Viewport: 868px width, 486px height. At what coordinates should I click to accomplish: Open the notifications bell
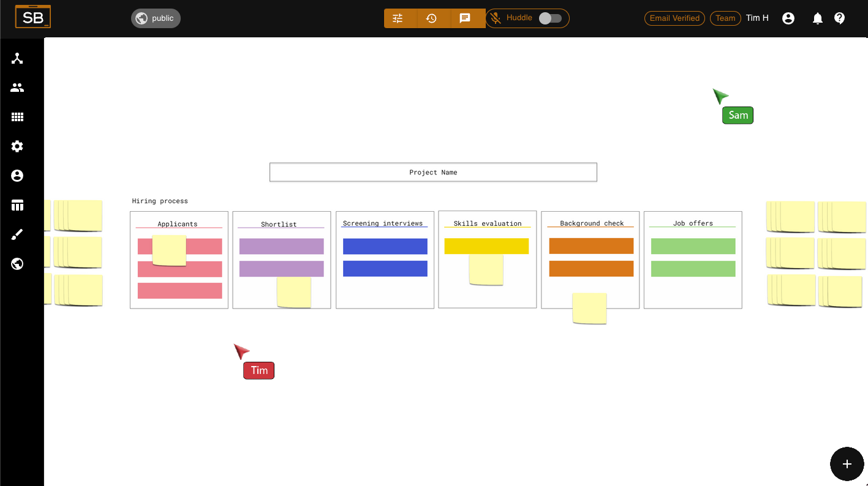pos(817,18)
